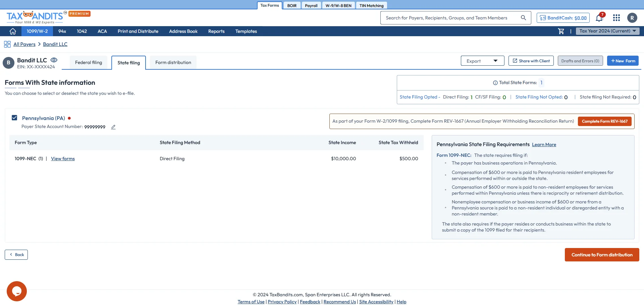Select the 1099/W-2 menu

(x=37, y=31)
